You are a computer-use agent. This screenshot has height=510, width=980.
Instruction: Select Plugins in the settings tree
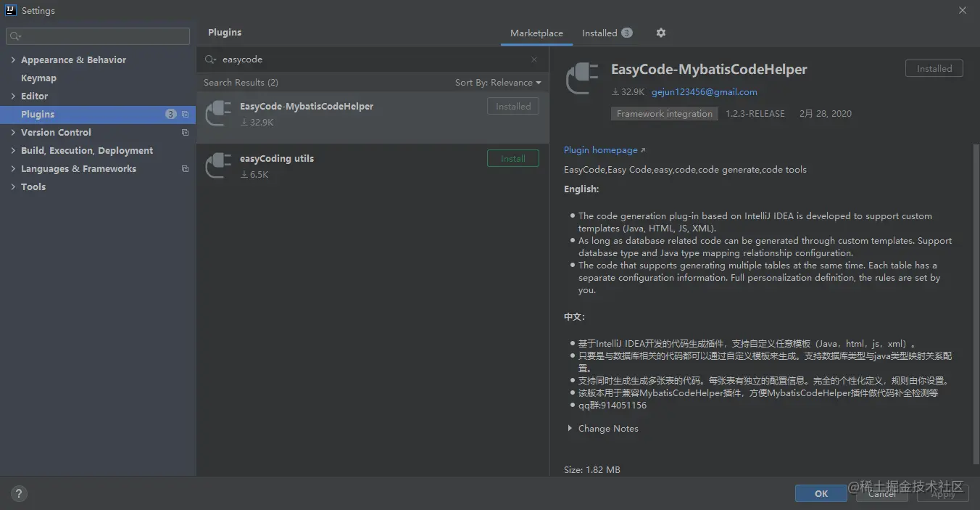point(98,114)
